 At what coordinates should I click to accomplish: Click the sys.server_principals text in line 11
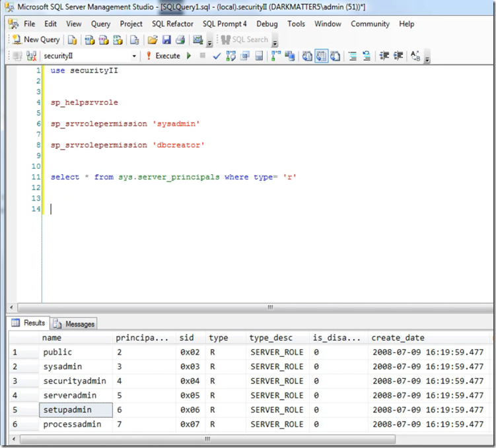(169, 177)
